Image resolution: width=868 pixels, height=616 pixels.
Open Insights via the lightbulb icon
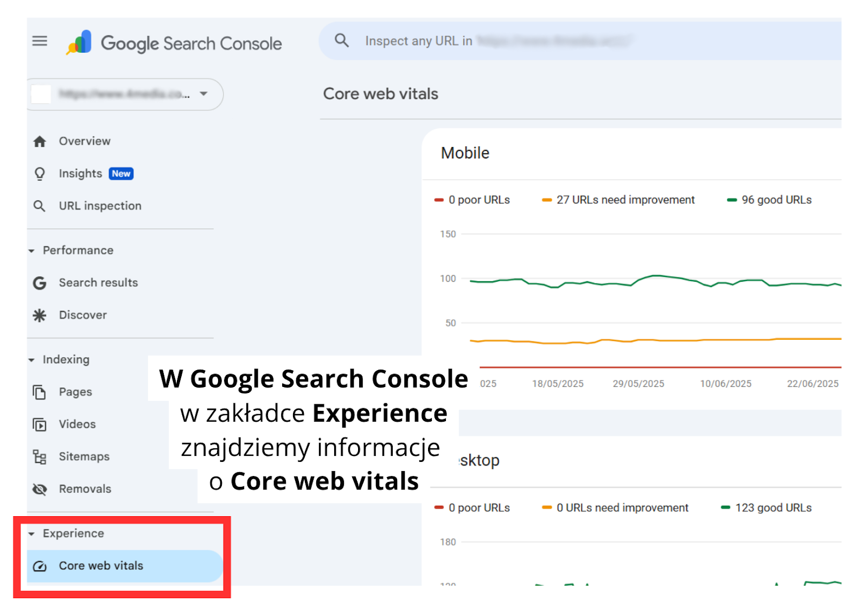click(40, 173)
